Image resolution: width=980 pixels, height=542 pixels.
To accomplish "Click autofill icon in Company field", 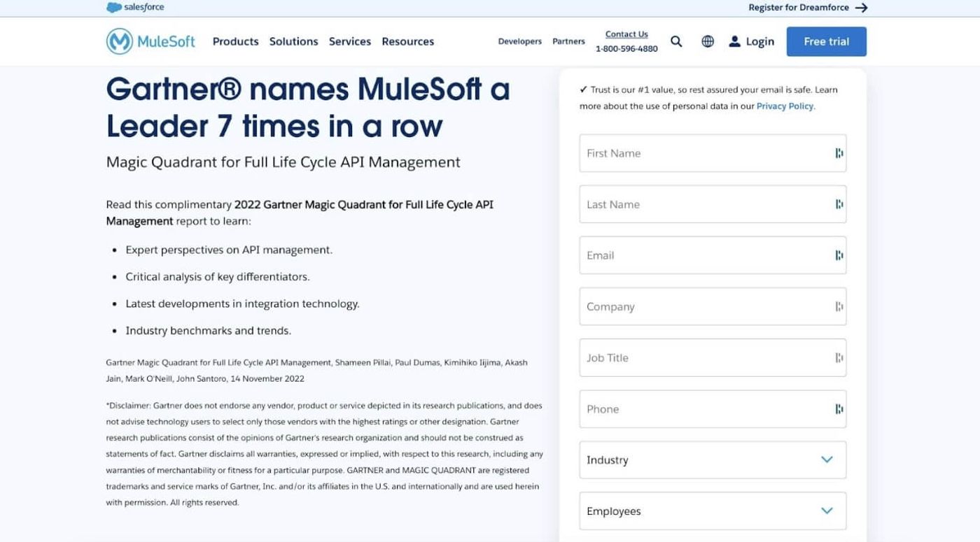I will point(839,306).
